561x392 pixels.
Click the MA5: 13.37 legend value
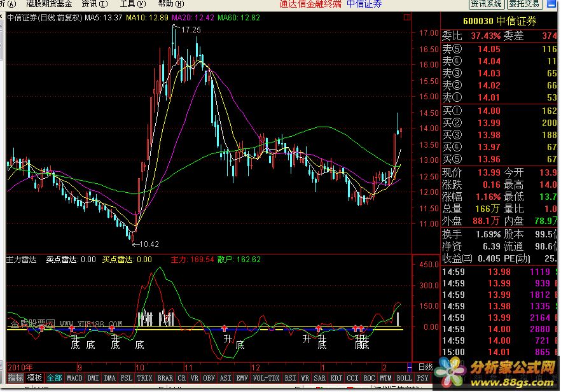104,18
